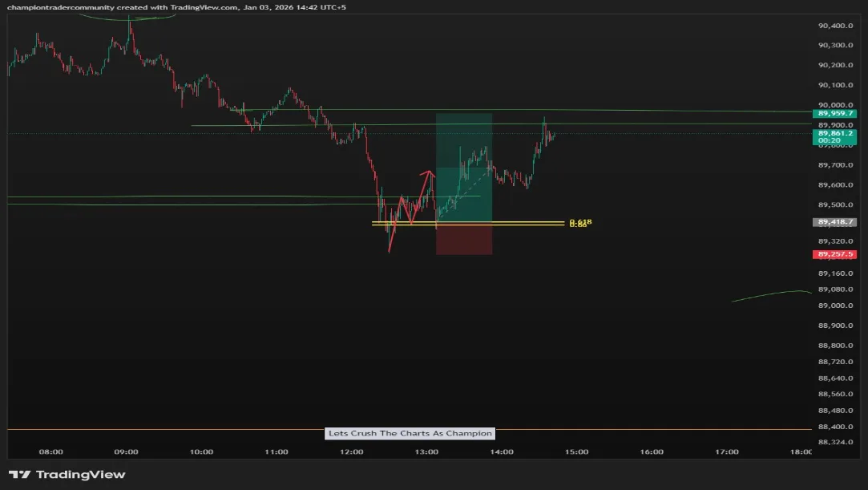
Task: Click the 18:00 time axis label
Action: tap(800, 452)
